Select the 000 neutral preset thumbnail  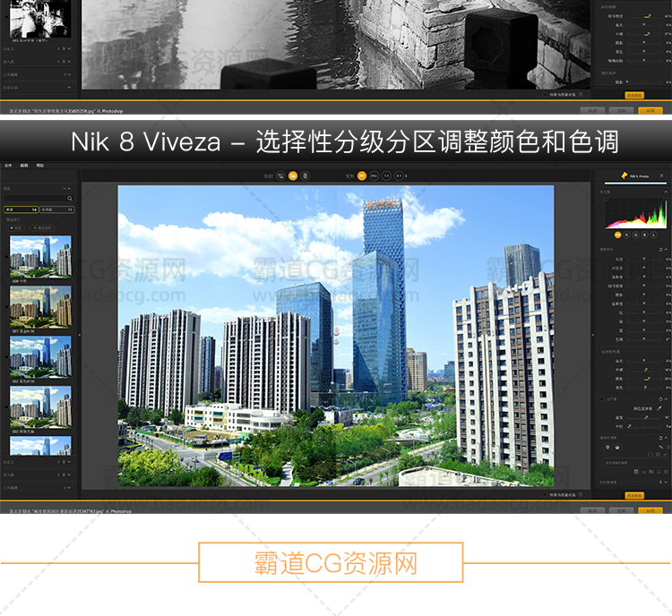click(40, 257)
